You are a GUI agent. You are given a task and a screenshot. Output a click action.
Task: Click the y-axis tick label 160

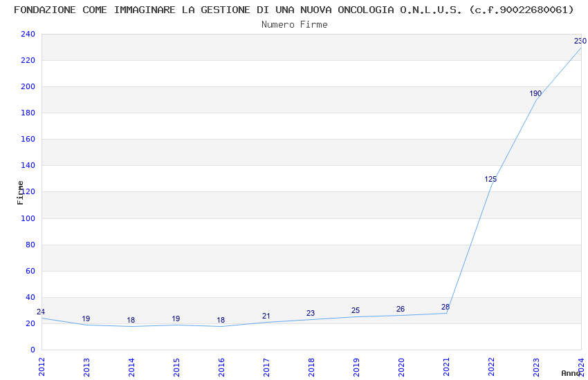[x=28, y=139]
